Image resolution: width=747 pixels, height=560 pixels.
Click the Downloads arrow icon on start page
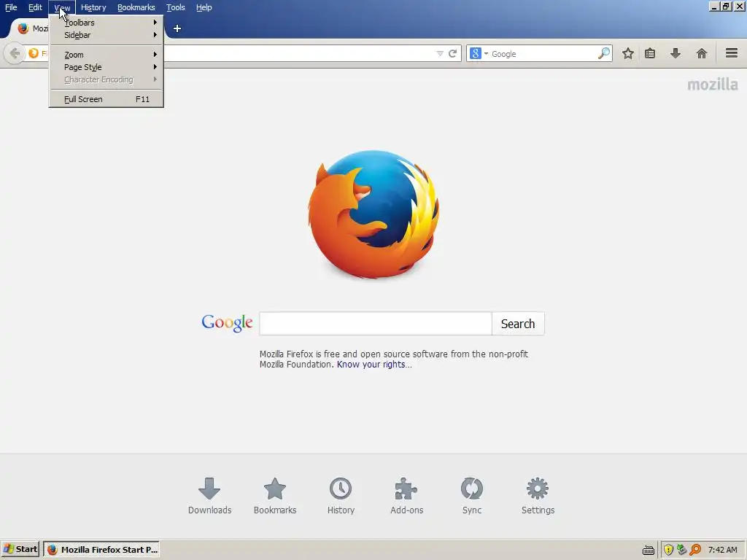coord(209,489)
